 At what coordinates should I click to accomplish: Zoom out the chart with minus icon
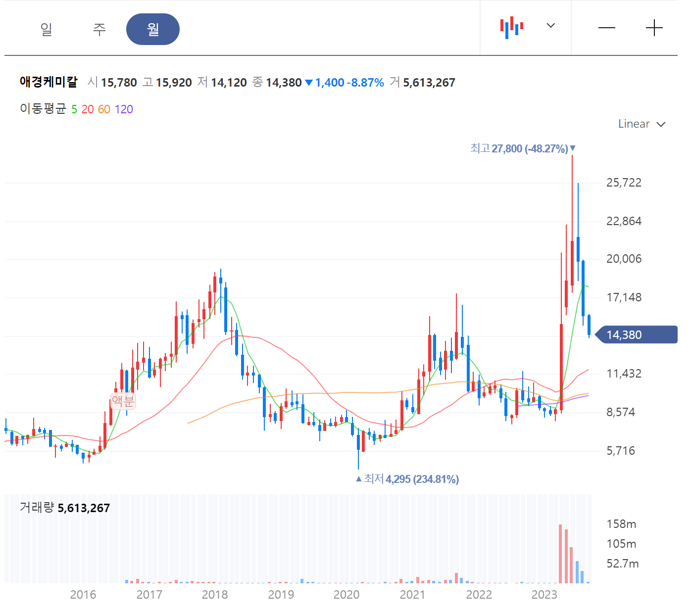coord(607,28)
